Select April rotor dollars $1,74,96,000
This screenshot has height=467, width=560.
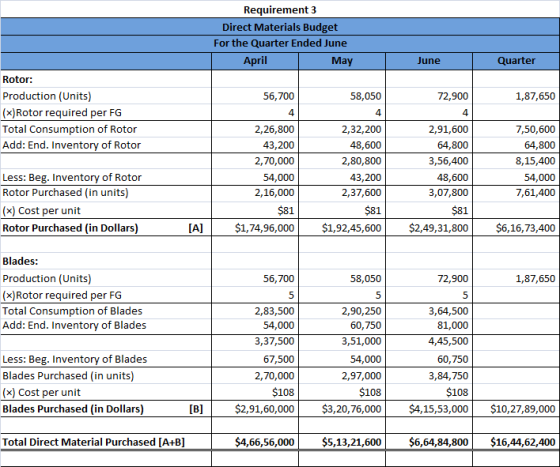click(265, 228)
